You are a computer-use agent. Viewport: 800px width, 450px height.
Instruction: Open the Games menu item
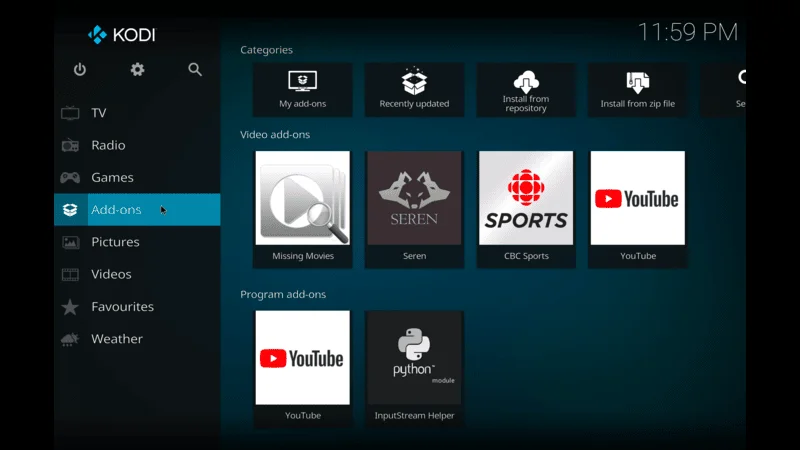137,177
